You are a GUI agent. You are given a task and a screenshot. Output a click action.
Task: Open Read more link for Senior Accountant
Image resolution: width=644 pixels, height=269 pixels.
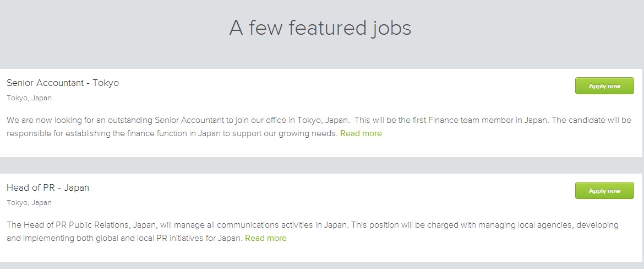(x=361, y=133)
